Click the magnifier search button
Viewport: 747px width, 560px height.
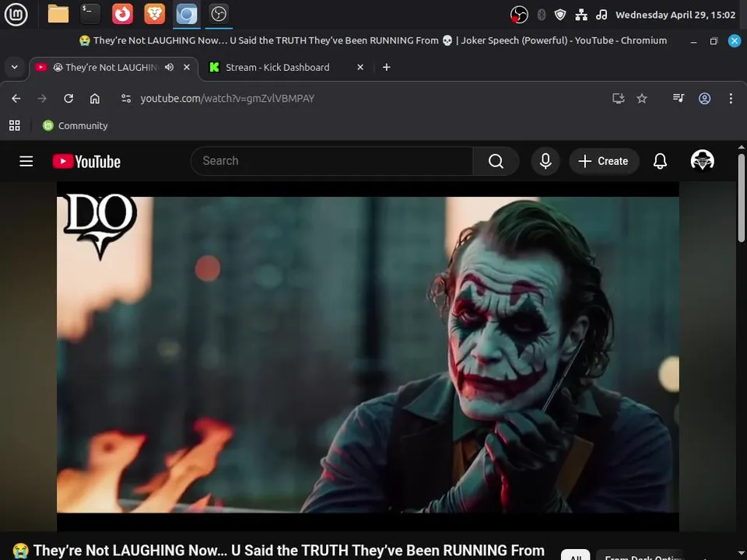point(496,161)
